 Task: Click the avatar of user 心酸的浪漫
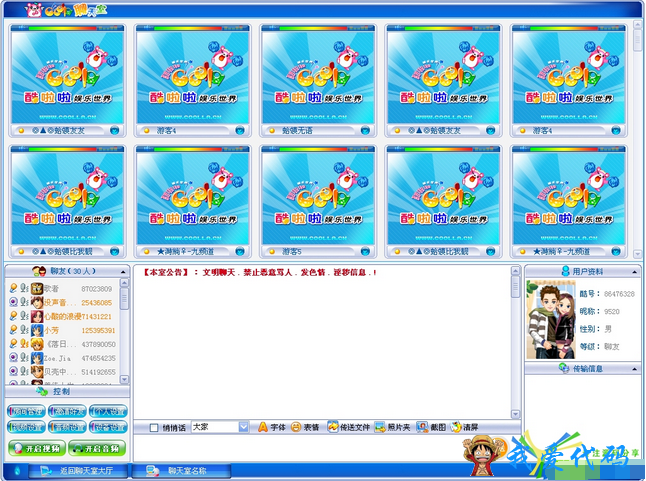(37, 316)
